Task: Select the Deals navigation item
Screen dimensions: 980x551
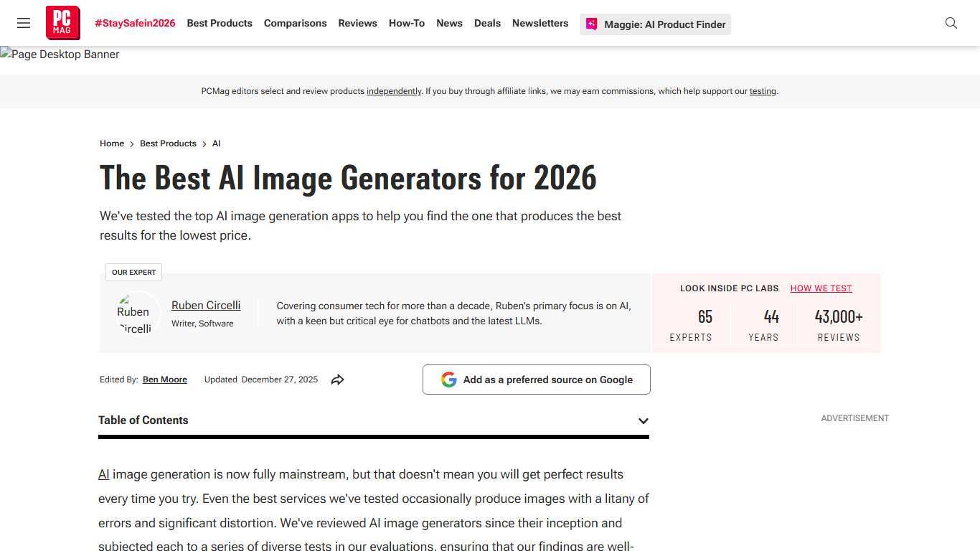Action: [x=487, y=23]
